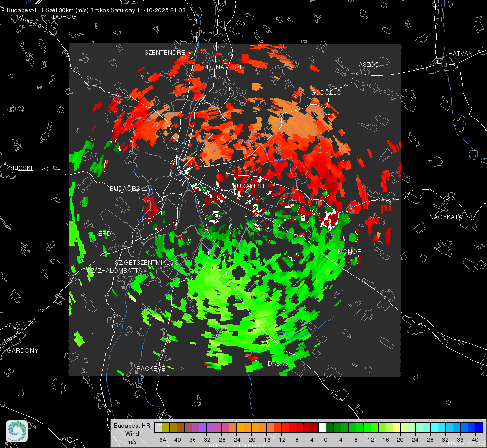Screen dimensions: 487x448
Task: Click the DABAS town label
Action: tap(278, 363)
